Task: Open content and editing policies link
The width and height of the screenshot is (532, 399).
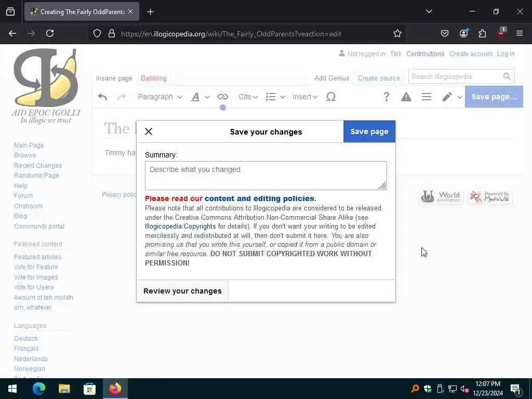Action: click(x=259, y=198)
